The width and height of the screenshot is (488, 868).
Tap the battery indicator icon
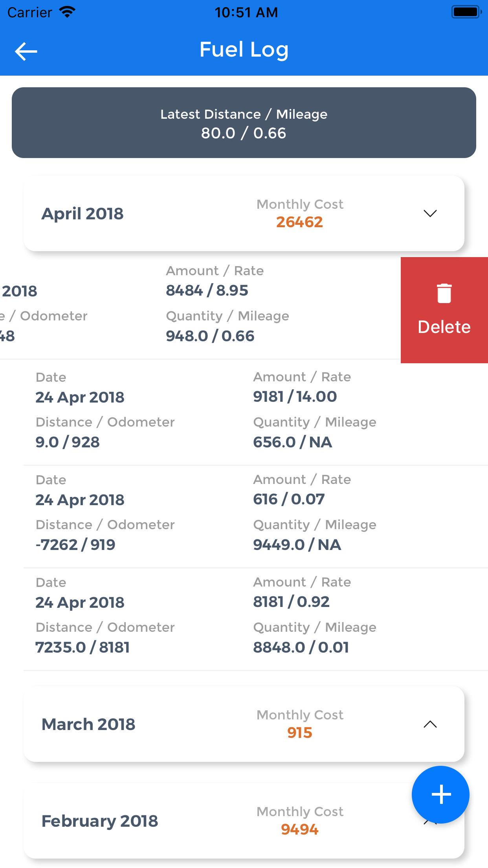coord(466,12)
